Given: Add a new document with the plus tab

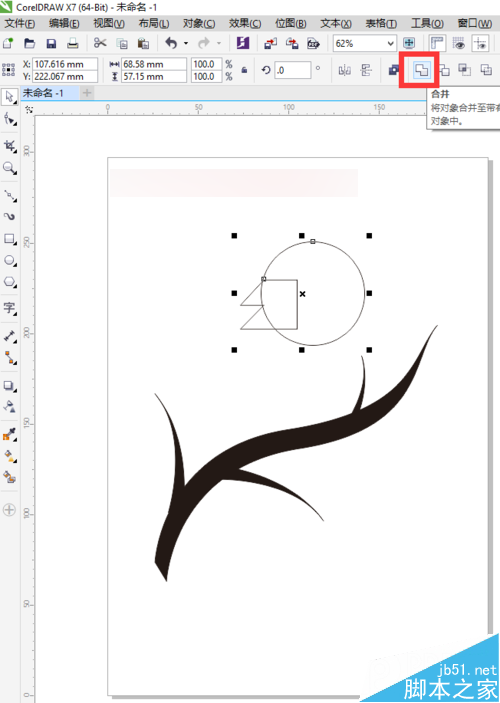Looking at the screenshot, I should [87, 93].
